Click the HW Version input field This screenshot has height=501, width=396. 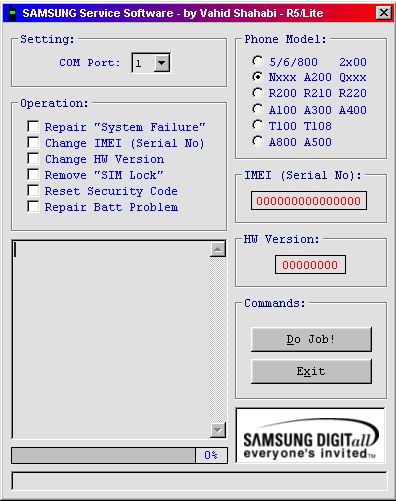click(x=310, y=265)
